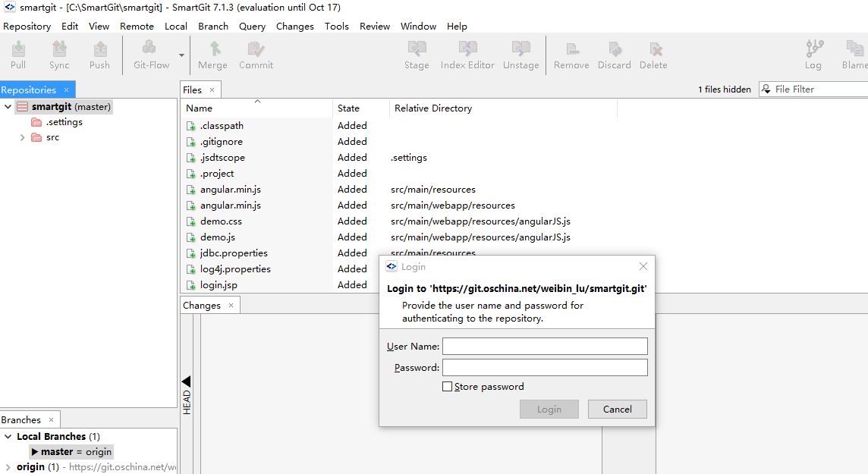Viewport: 868px width, 474px height.
Task: Close the Login dialog window
Action: point(643,266)
